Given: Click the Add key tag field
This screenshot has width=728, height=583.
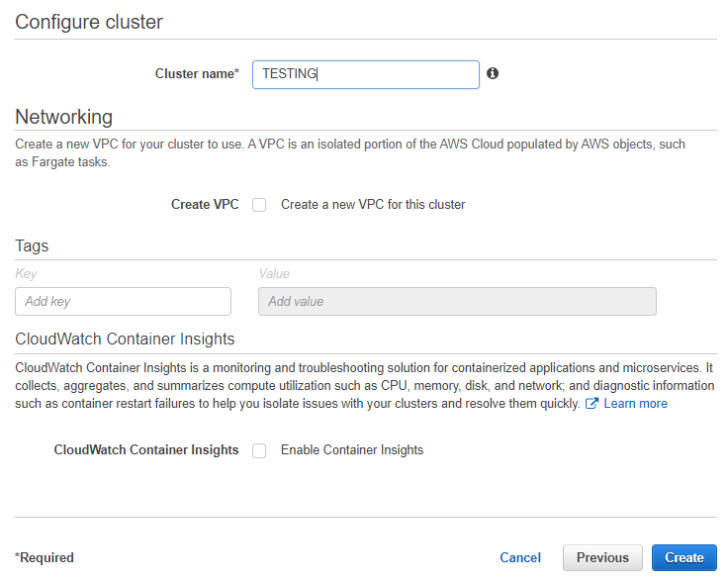Looking at the screenshot, I should pos(123,301).
